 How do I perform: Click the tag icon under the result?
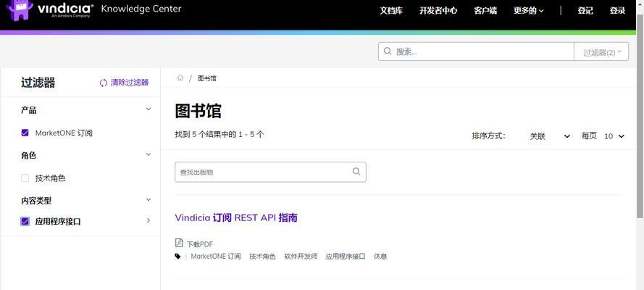177,257
